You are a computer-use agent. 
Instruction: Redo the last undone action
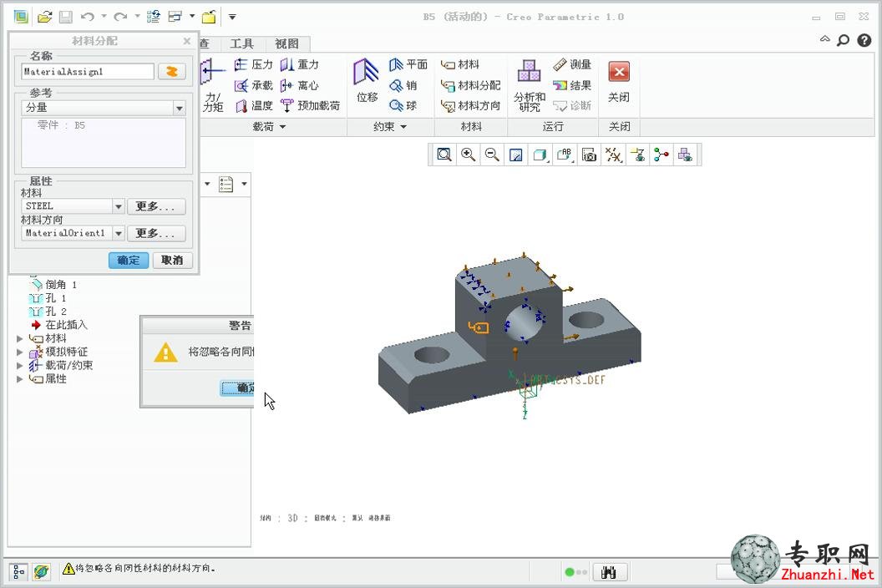point(119,17)
